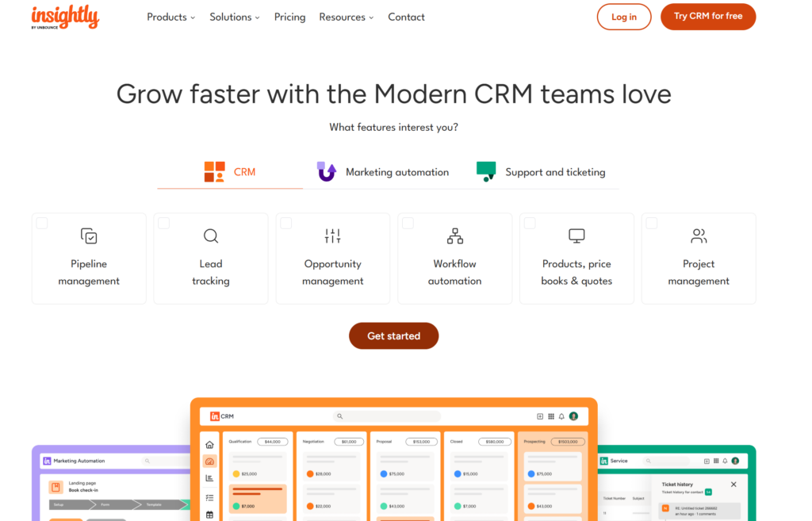
Task: Check the Workflow automation checkbox
Action: coord(408,223)
